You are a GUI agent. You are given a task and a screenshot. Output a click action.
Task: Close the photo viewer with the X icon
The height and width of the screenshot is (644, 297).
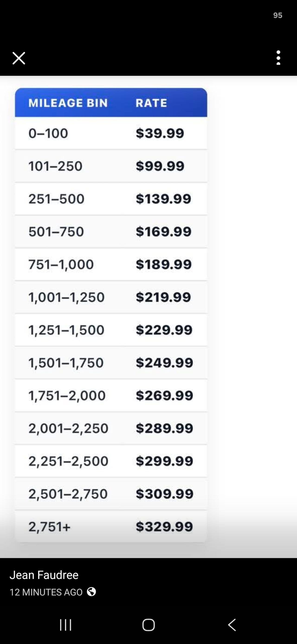tap(19, 58)
